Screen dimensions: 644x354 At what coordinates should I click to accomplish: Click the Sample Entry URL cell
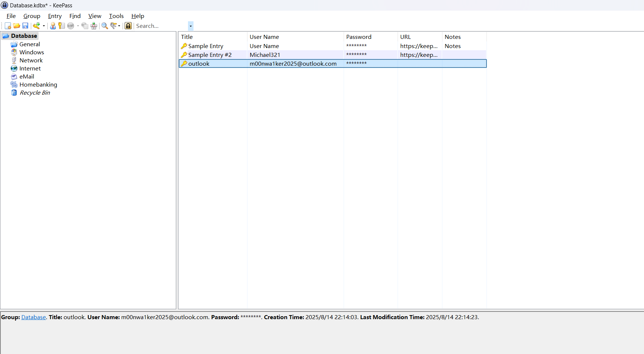point(419,46)
